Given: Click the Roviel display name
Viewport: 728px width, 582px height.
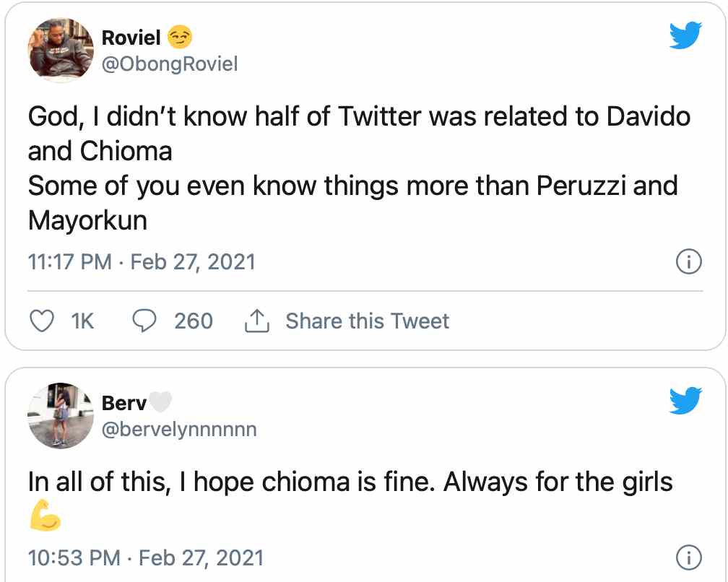Looking at the screenshot, I should (131, 37).
